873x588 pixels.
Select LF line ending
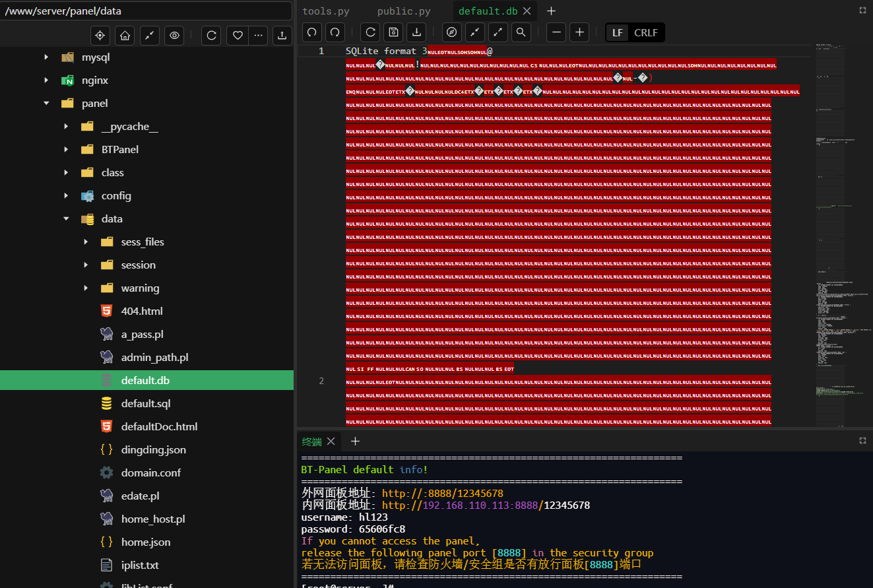[618, 32]
